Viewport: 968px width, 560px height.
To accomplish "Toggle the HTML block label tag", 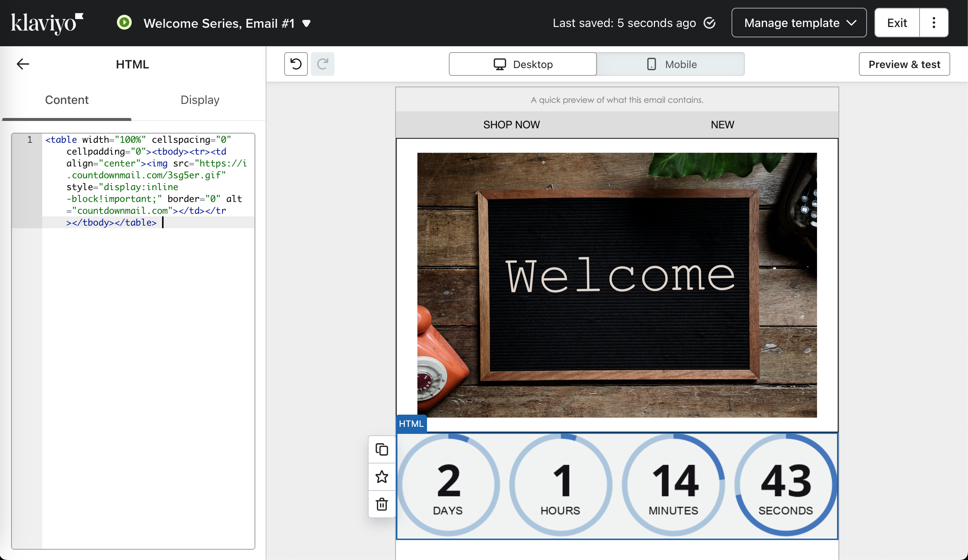I will (x=411, y=424).
